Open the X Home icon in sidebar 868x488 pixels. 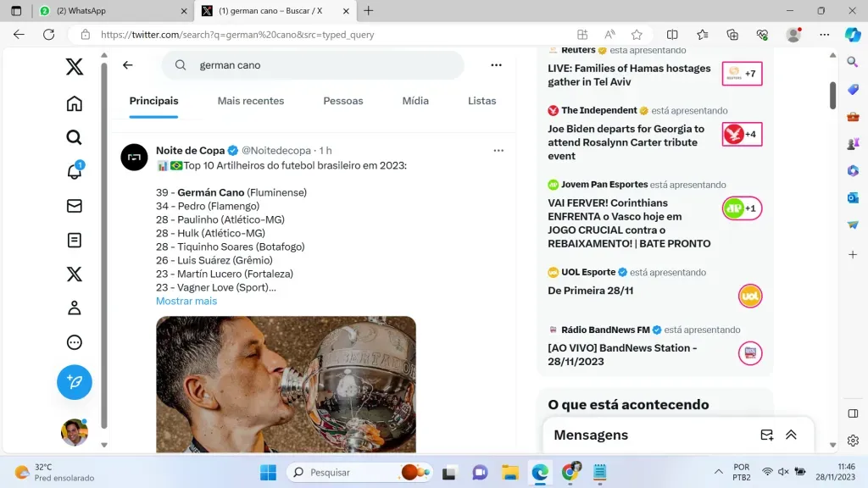75,103
